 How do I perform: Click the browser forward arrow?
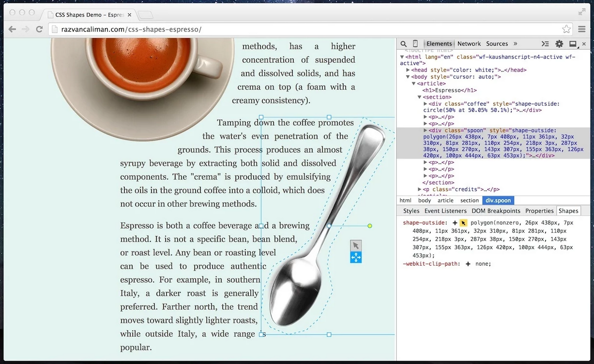click(26, 29)
